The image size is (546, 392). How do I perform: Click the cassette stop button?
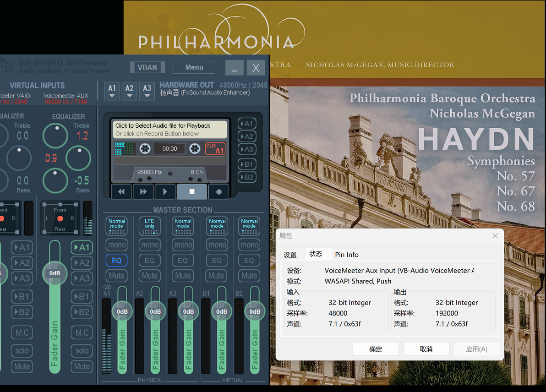click(x=192, y=191)
